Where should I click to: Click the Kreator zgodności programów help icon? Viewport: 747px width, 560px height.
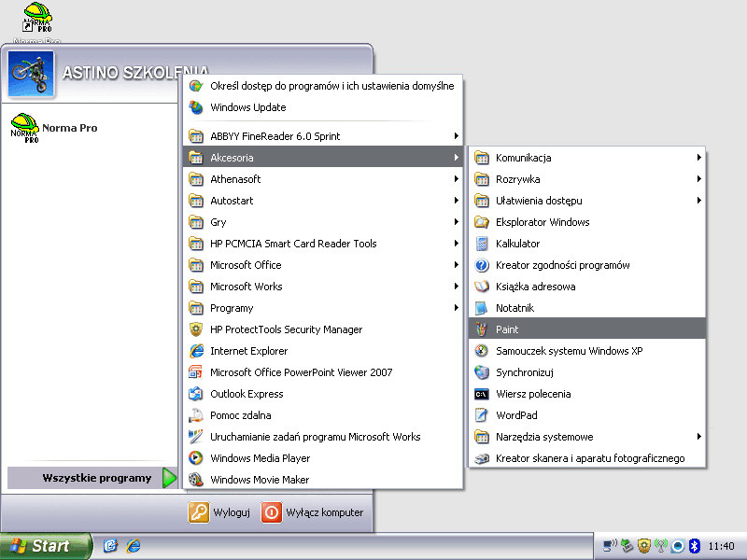[x=482, y=265]
